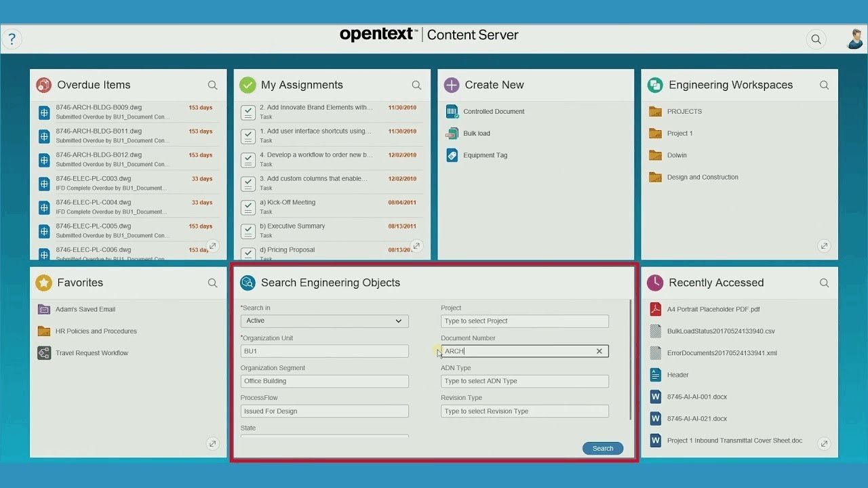Click the Equipment Tag icon
This screenshot has width=868, height=488.
tap(452, 155)
